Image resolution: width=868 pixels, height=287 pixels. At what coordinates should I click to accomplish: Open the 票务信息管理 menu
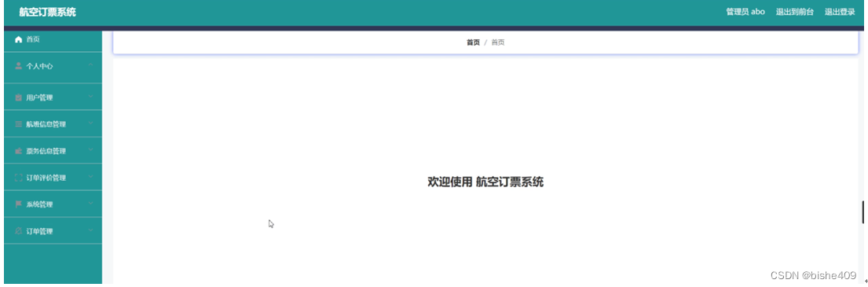pos(53,151)
